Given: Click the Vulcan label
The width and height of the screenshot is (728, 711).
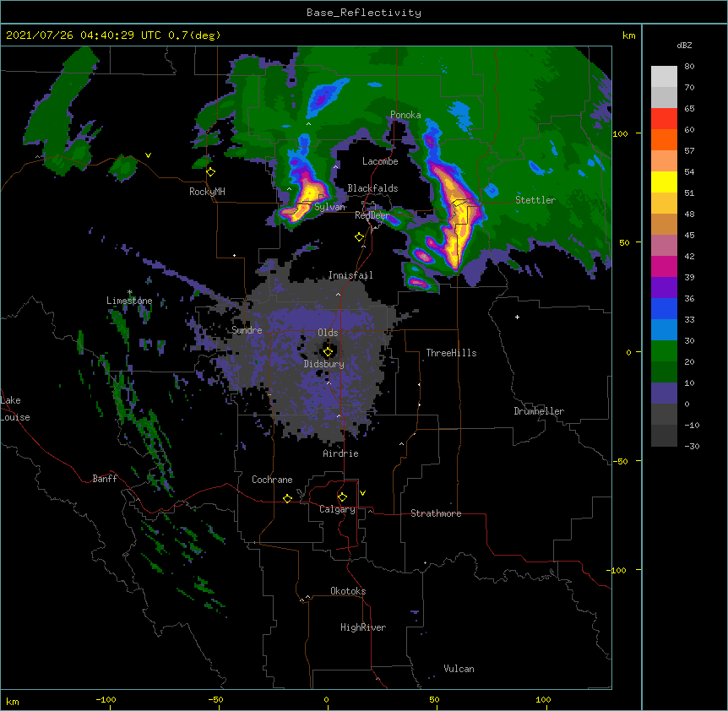Looking at the screenshot, I should click(x=459, y=669).
